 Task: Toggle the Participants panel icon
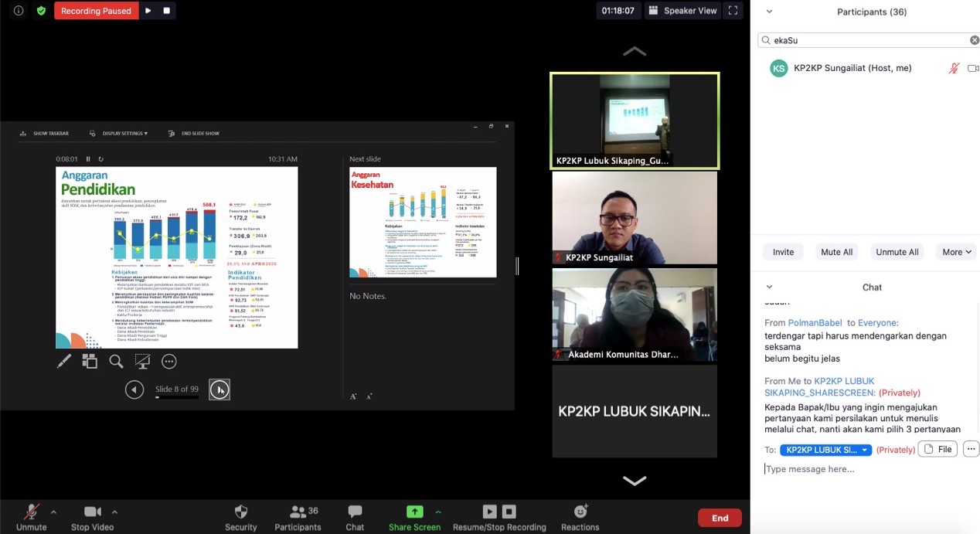click(298, 512)
